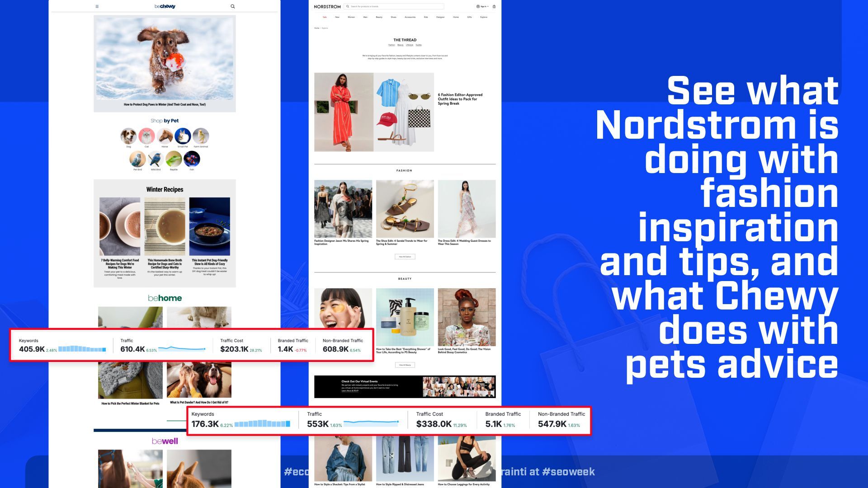Select the Cat pet category icon
Image resolution: width=868 pixels, height=488 pixels.
point(146,136)
